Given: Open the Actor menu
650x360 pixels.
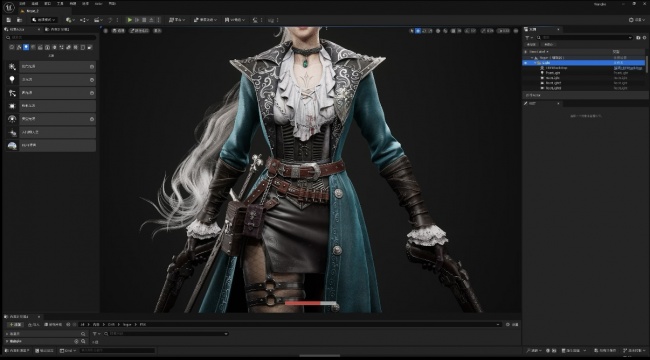Looking at the screenshot, I should click(98, 4).
